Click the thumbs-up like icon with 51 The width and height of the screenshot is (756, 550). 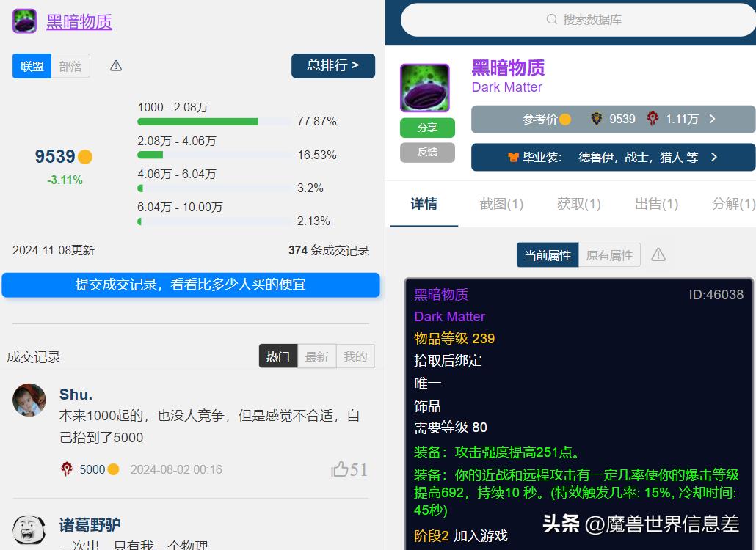340,469
